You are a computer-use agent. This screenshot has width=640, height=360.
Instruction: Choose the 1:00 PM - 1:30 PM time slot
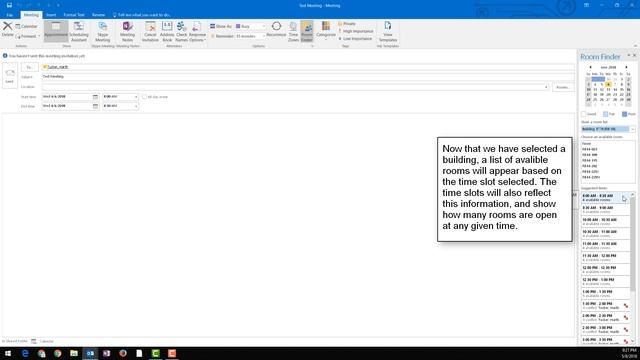click(x=605, y=293)
